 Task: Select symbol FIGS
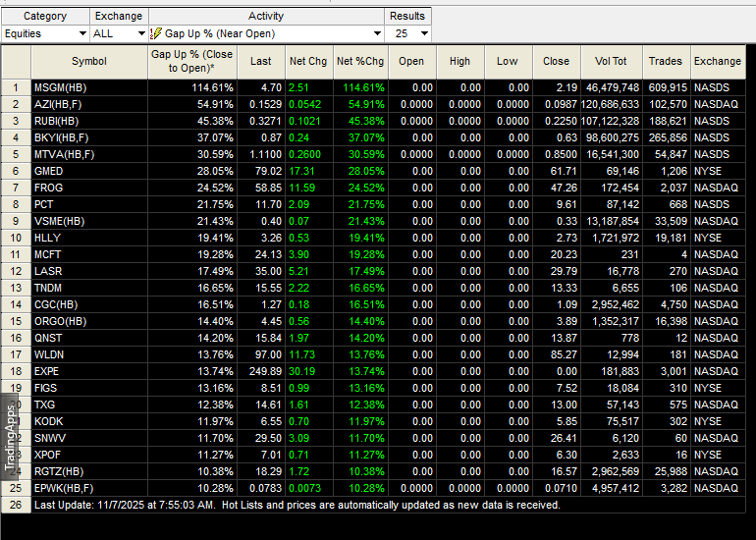click(x=46, y=388)
